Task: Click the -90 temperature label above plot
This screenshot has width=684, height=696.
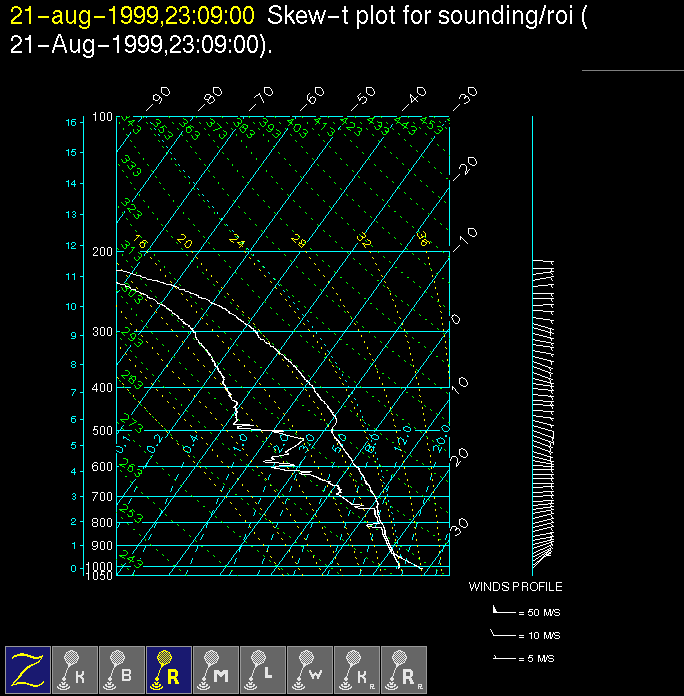Action: pos(159,98)
